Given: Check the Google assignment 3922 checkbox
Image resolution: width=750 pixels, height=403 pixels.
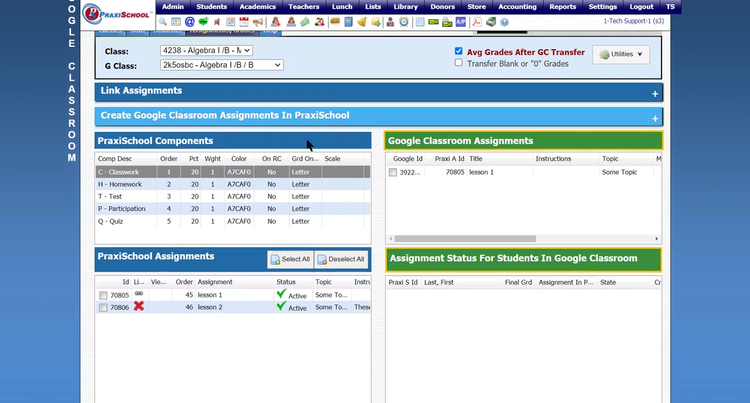Looking at the screenshot, I should pos(393,173).
